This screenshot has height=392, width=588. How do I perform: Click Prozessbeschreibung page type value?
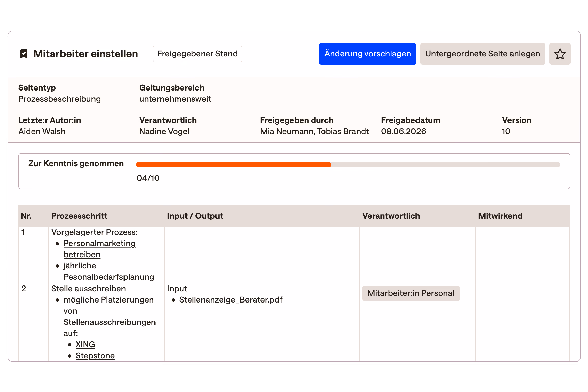click(x=59, y=99)
